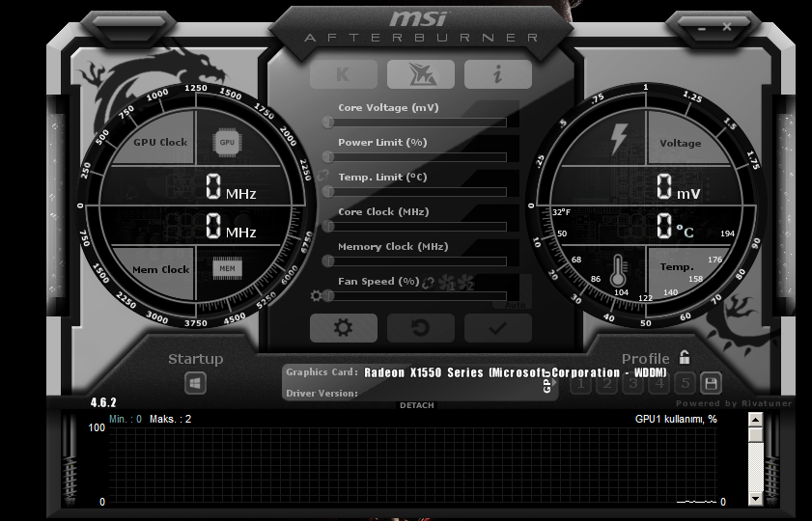Click the Temp. gauge label
Screen dimensions: 812x521
click(x=677, y=267)
